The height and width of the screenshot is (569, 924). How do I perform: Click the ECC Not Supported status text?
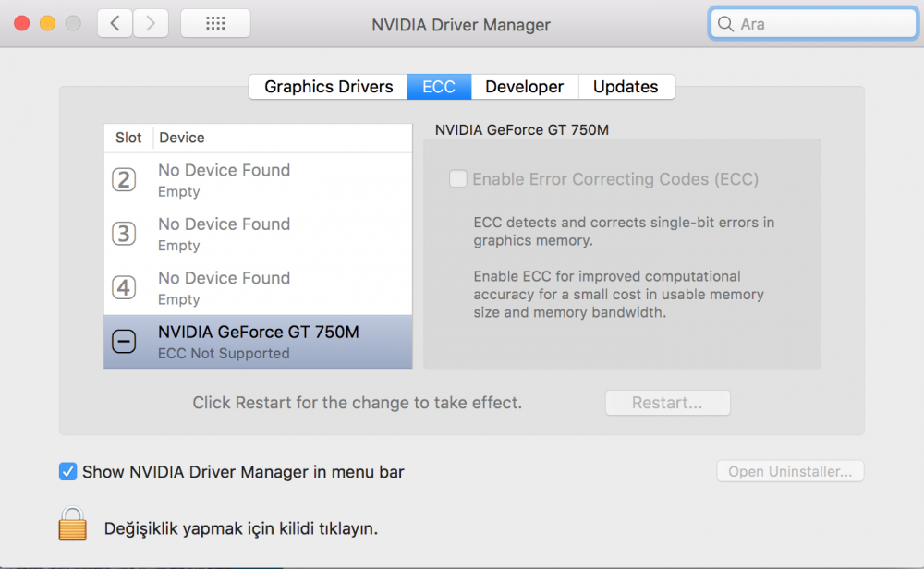click(x=224, y=354)
